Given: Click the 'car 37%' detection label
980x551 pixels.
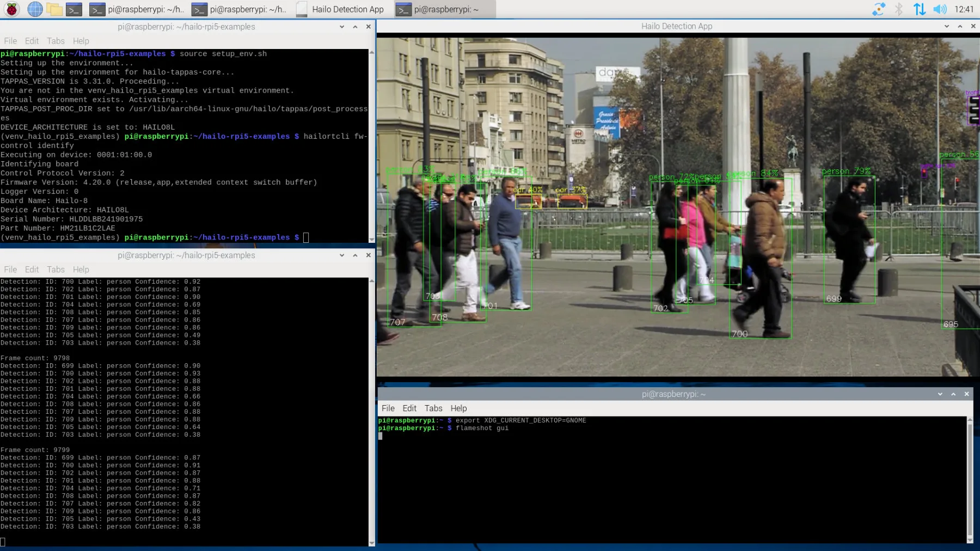Looking at the screenshot, I should click(571, 190).
